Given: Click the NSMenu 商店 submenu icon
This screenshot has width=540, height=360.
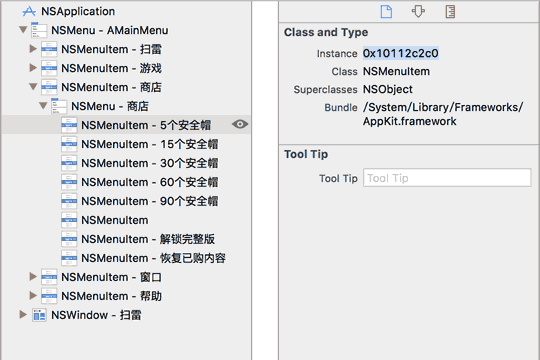Looking at the screenshot, I should [59, 106].
